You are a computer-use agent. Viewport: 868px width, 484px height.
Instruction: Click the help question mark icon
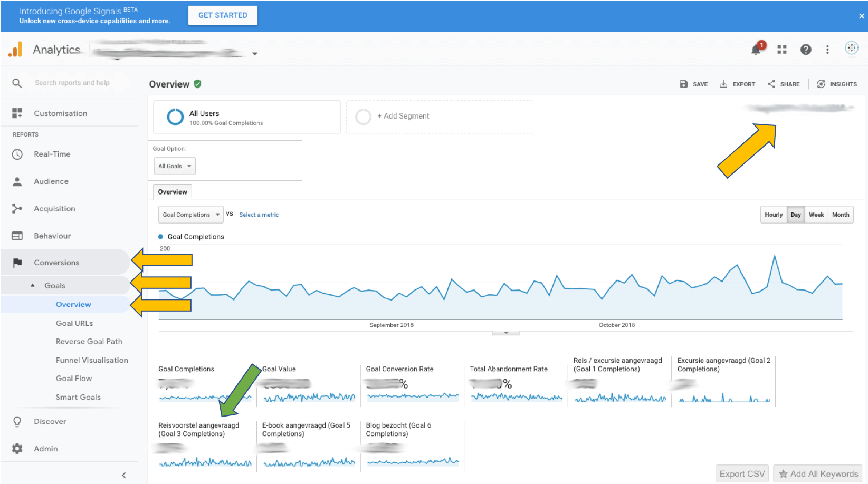click(806, 49)
